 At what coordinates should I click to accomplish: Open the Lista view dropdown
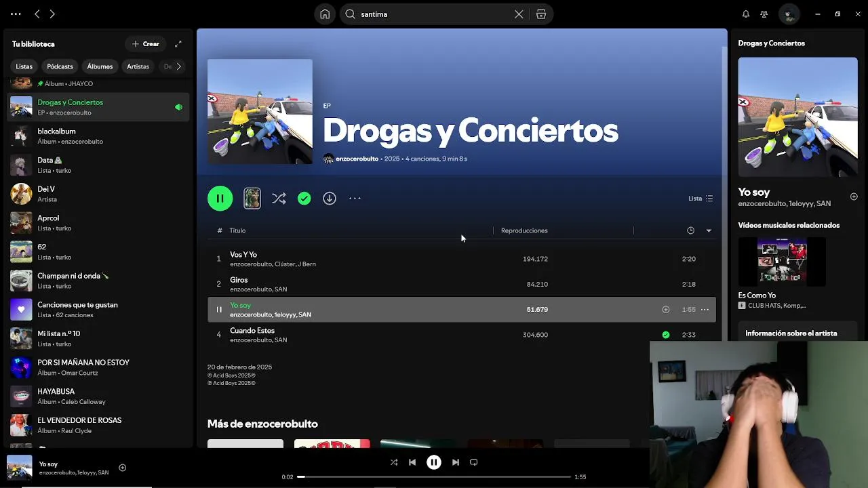[701, 199]
